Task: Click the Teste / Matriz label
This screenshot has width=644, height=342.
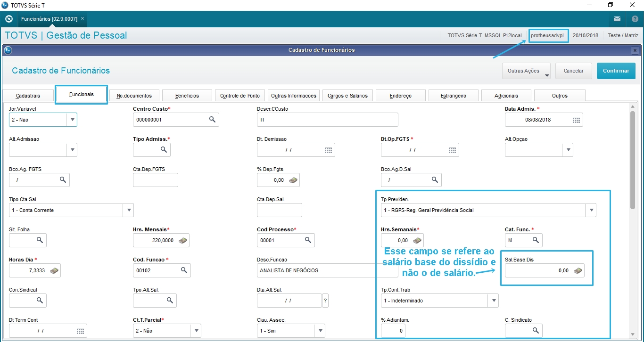Action: [x=623, y=35]
